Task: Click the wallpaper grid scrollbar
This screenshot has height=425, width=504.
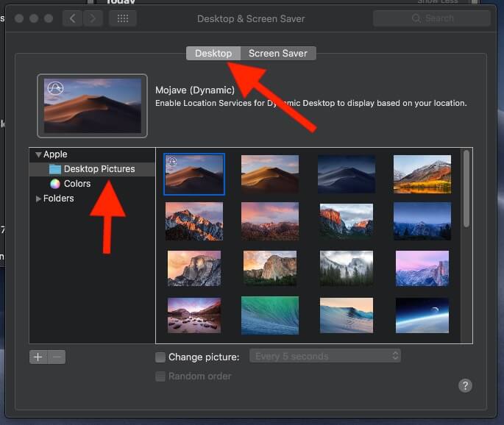Action: click(466, 189)
